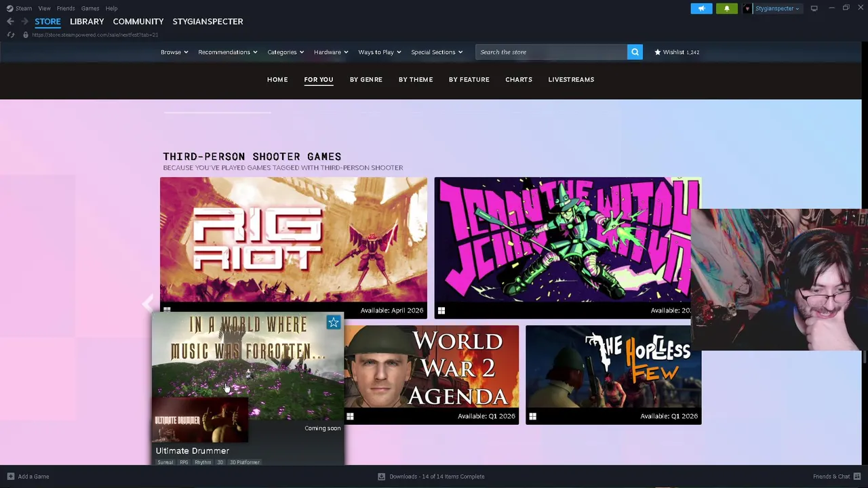868x488 pixels.
Task: Open the Rig Riot game thumbnail
Action: [294, 241]
